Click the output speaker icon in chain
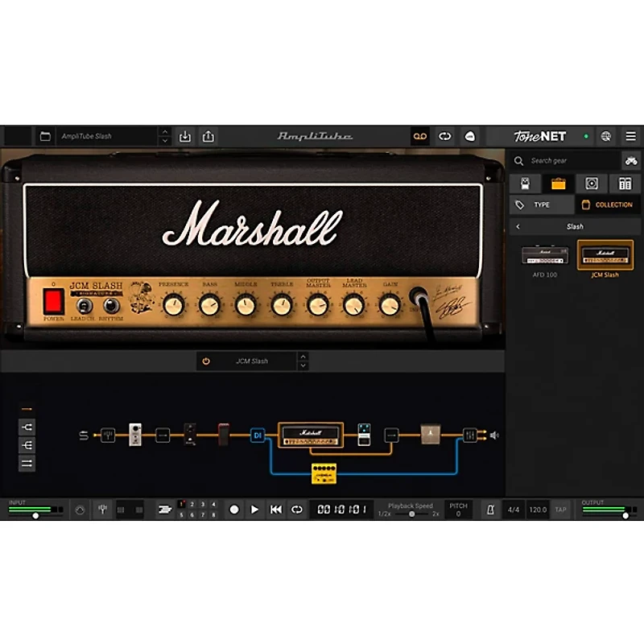Image resolution: width=644 pixels, height=644 pixels. pyautogui.click(x=494, y=435)
